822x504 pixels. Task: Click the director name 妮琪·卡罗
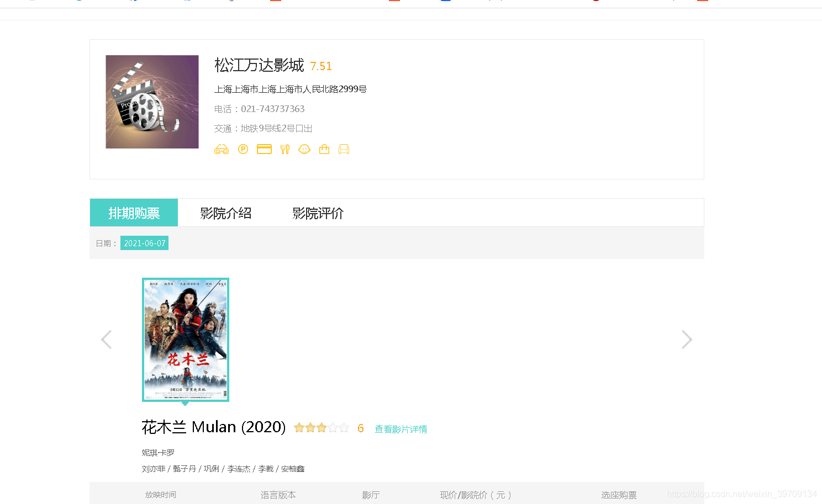pos(158,453)
